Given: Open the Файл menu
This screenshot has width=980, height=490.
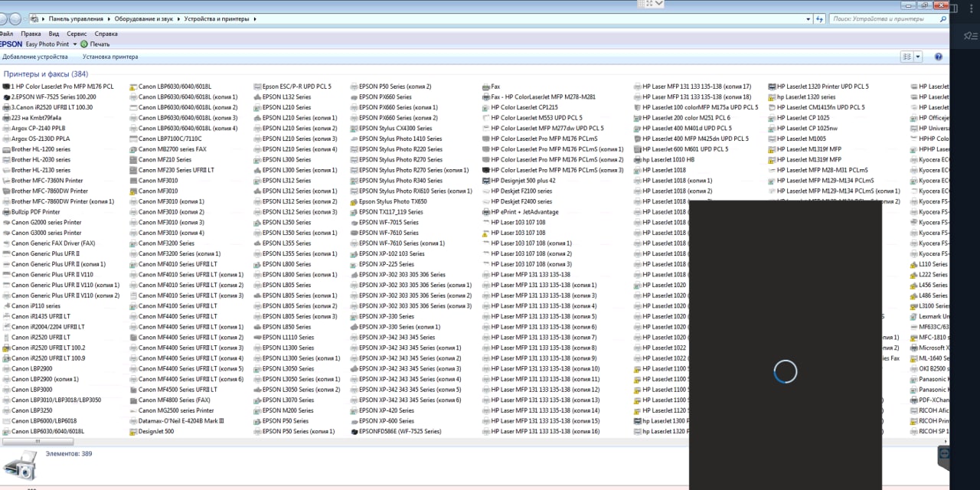Looking at the screenshot, I should (6, 34).
